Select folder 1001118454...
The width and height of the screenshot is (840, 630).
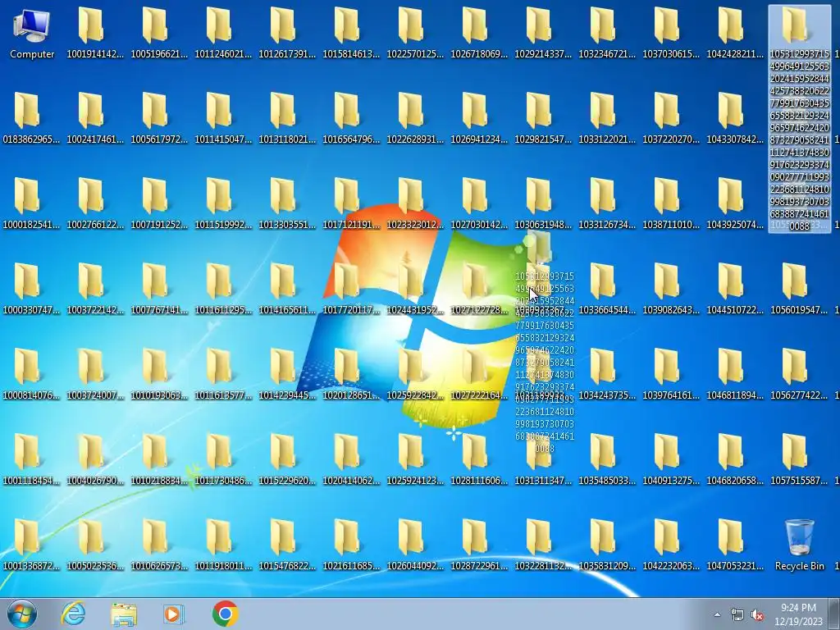tap(31, 459)
